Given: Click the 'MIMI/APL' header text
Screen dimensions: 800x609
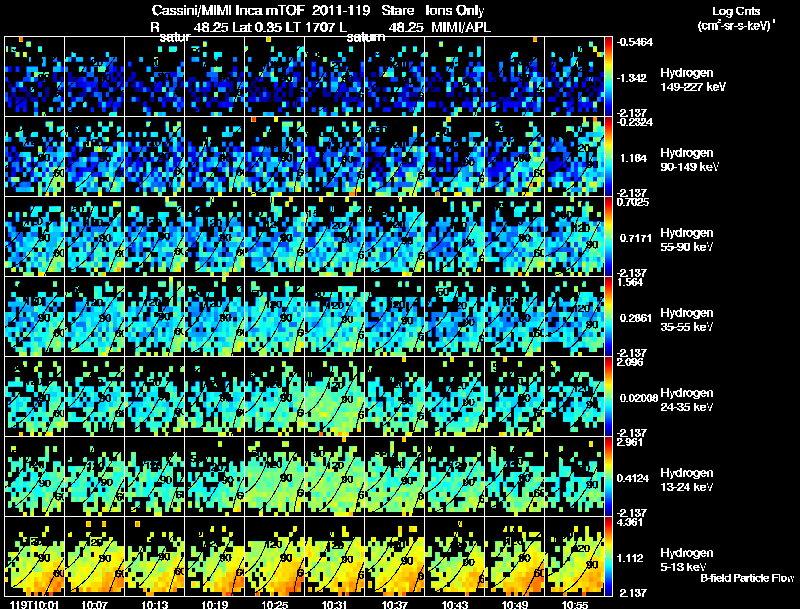Looking at the screenshot, I should [461, 27].
